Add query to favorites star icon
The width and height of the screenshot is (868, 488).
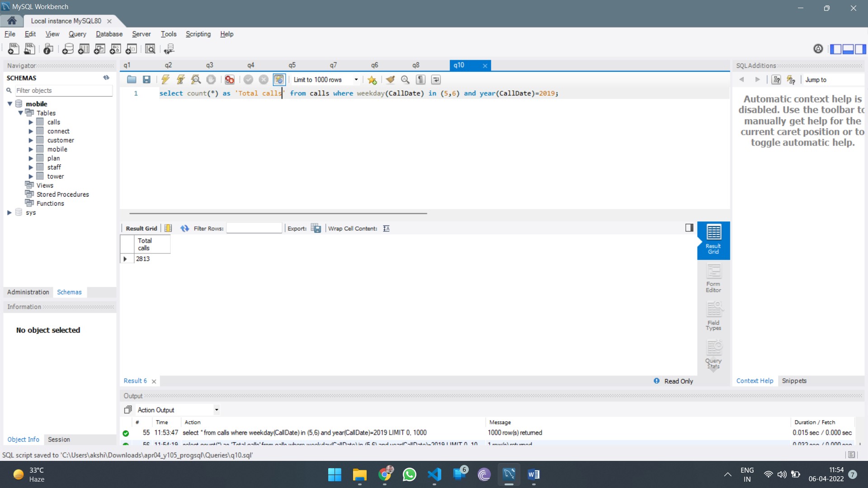[372, 80]
